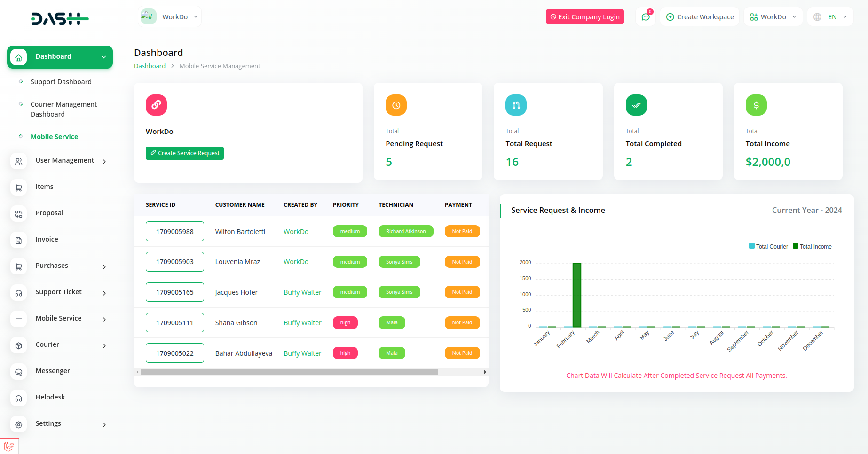Click the Laravel debug icon at bottom-left

click(9, 446)
